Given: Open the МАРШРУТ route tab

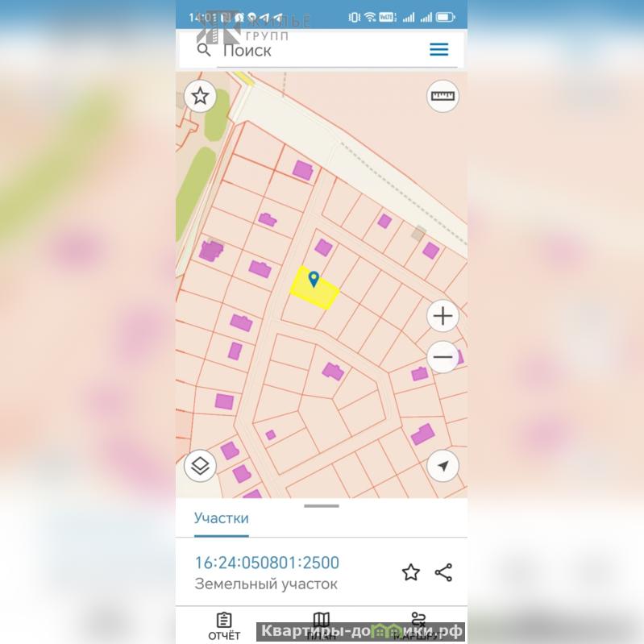Looking at the screenshot, I should (418, 627).
